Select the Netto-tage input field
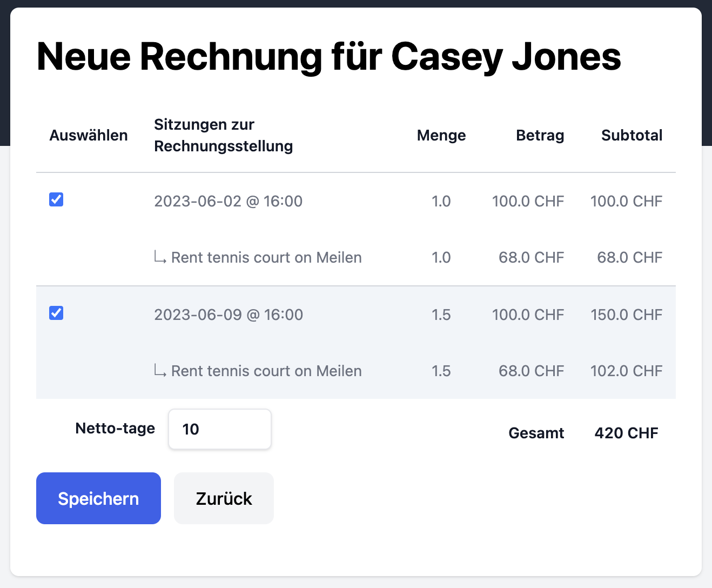This screenshot has height=588, width=712. pos(219,429)
